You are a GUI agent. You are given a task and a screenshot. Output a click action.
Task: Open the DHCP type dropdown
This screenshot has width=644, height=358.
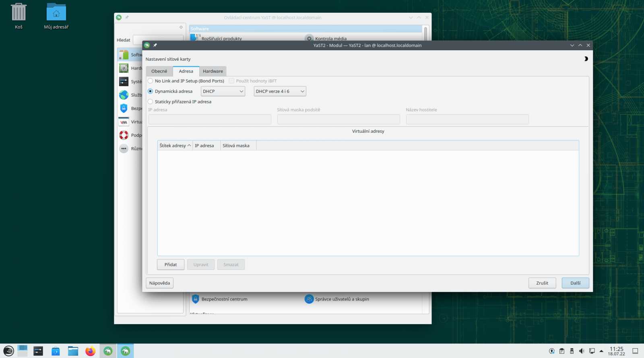223,91
